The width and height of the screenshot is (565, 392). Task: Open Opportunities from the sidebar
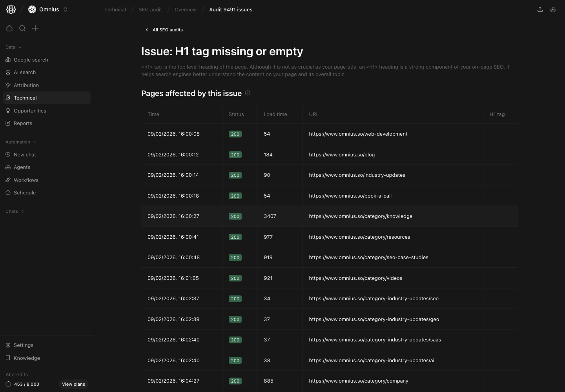point(30,111)
